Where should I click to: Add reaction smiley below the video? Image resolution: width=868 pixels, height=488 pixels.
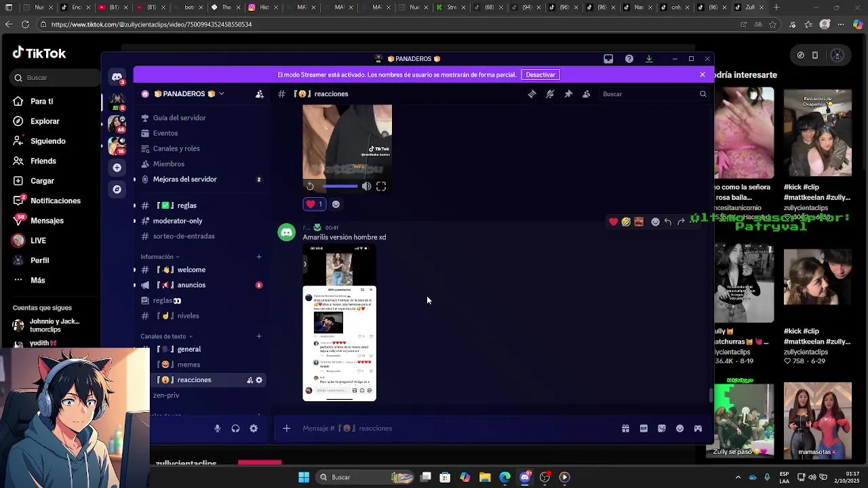click(336, 204)
